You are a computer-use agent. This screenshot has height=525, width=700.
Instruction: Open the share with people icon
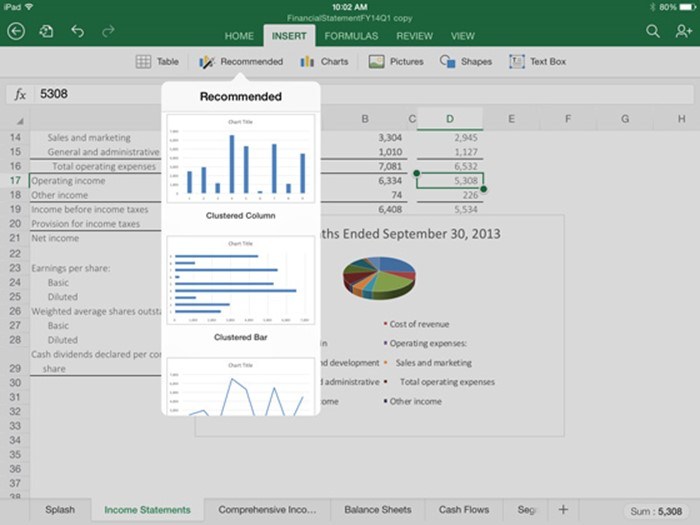pos(683,32)
